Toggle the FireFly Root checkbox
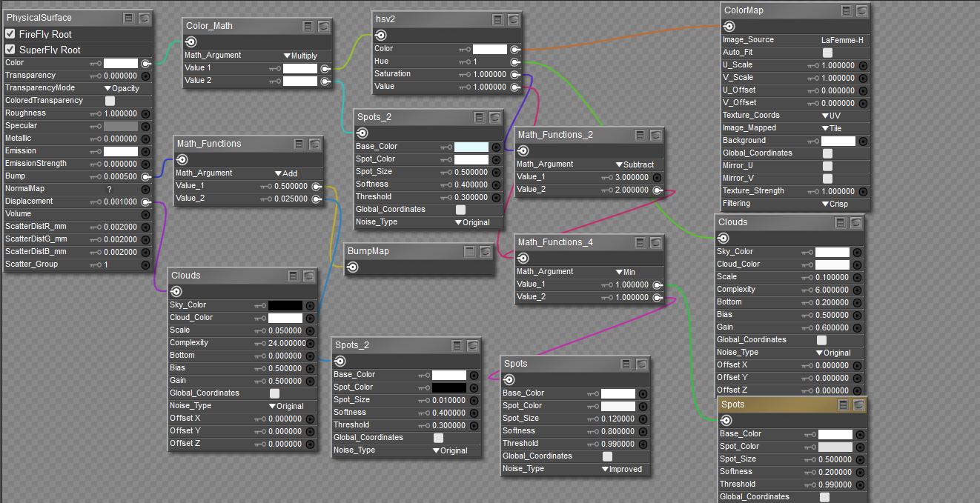 coord(10,34)
